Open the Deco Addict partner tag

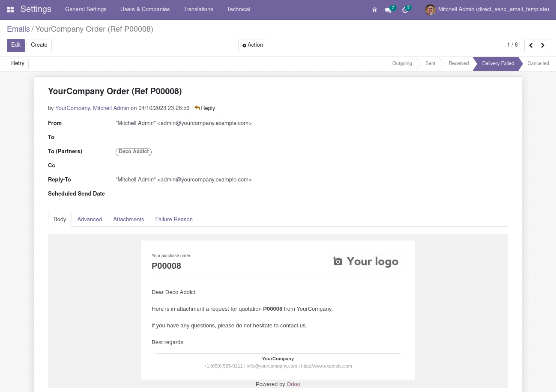134,152
